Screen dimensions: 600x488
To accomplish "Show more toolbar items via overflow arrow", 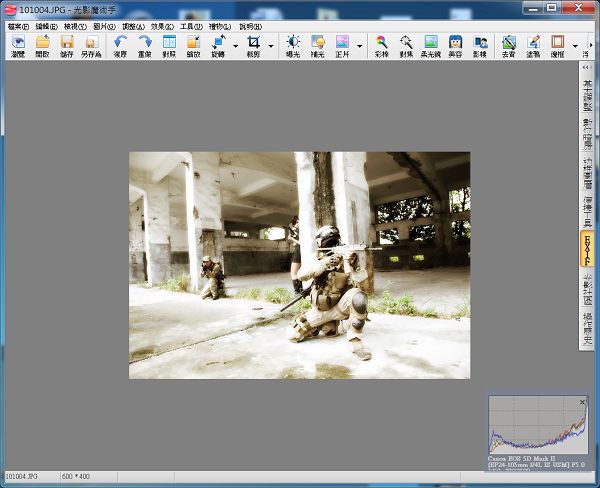I will (591, 45).
